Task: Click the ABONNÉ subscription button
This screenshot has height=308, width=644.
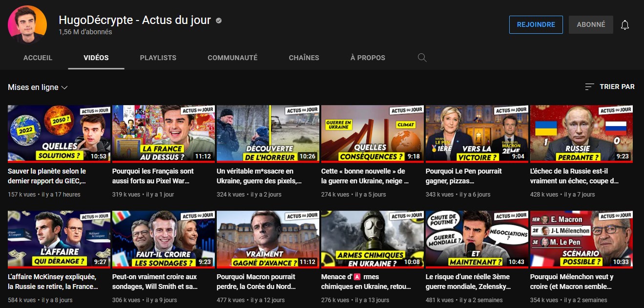Action: coord(591,25)
